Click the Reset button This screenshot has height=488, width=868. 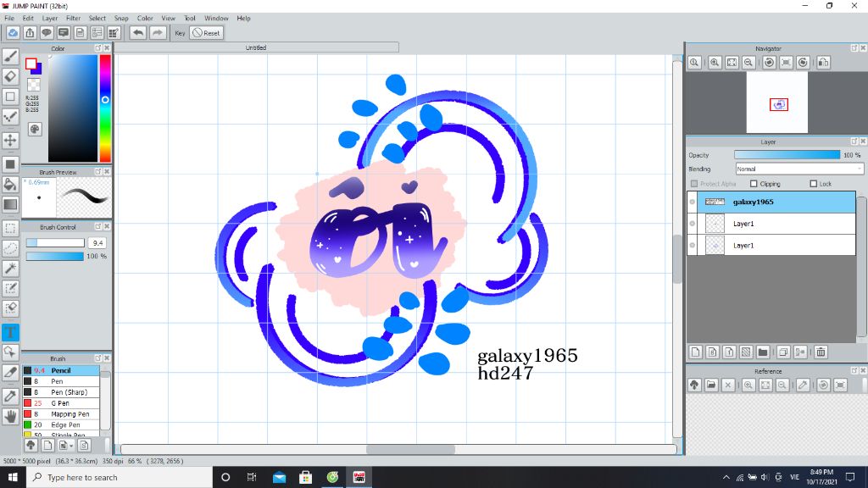pos(207,33)
